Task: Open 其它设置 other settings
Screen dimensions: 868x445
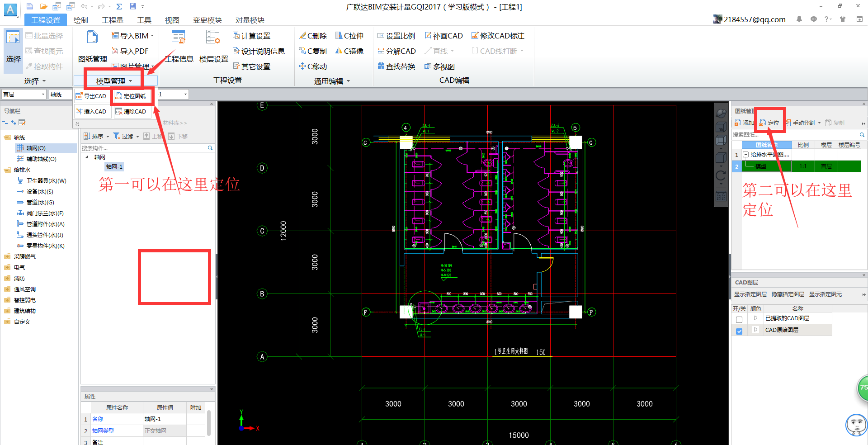Action: (251, 66)
